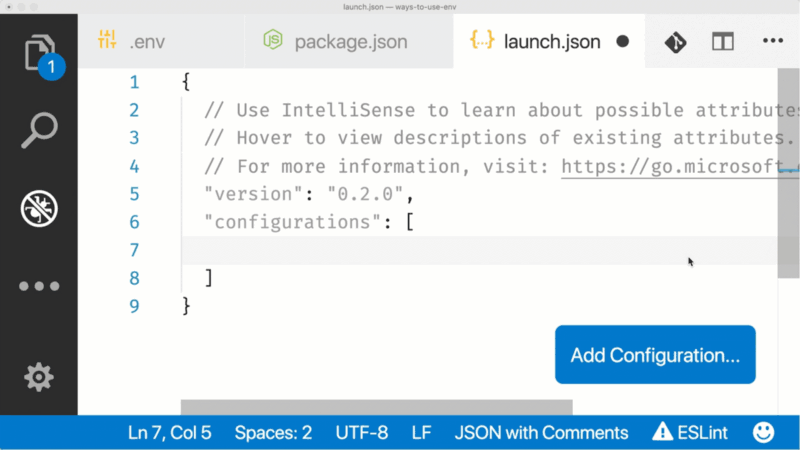
Task: Click the feedback smiley face icon
Action: (763, 433)
